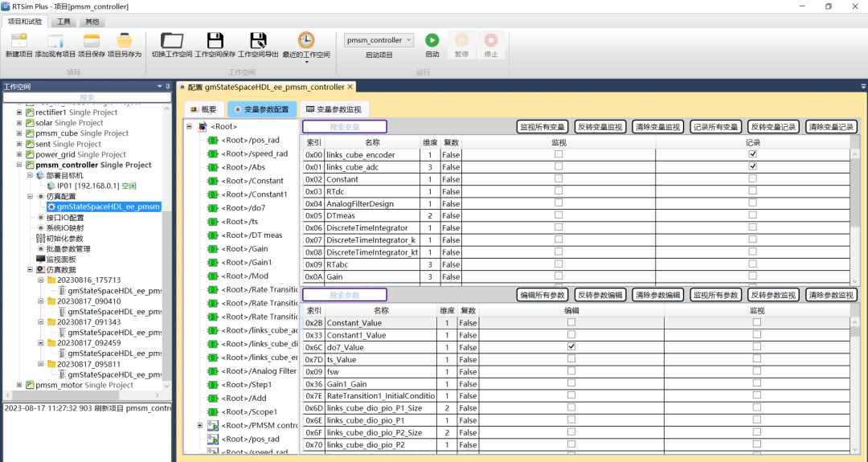Open the 接口IO配置 tree item
The height and width of the screenshot is (462, 868).
(65, 218)
